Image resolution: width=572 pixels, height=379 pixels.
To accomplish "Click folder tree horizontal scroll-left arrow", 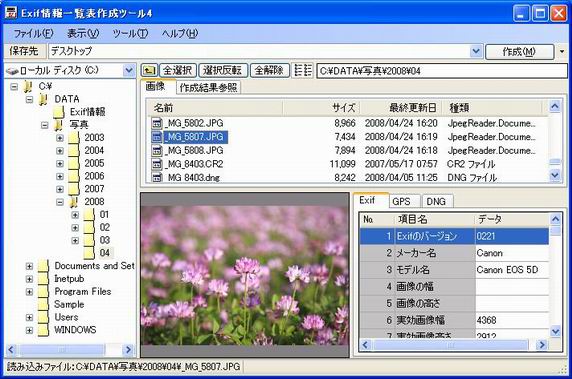I will [x=11, y=350].
